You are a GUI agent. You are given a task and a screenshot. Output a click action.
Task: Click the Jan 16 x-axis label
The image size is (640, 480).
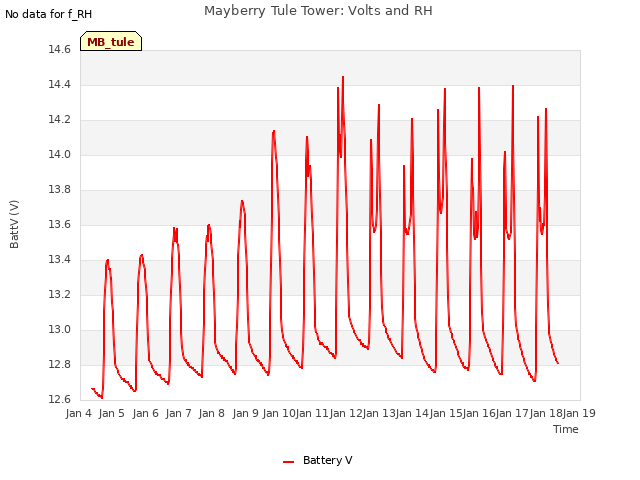[x=479, y=413]
